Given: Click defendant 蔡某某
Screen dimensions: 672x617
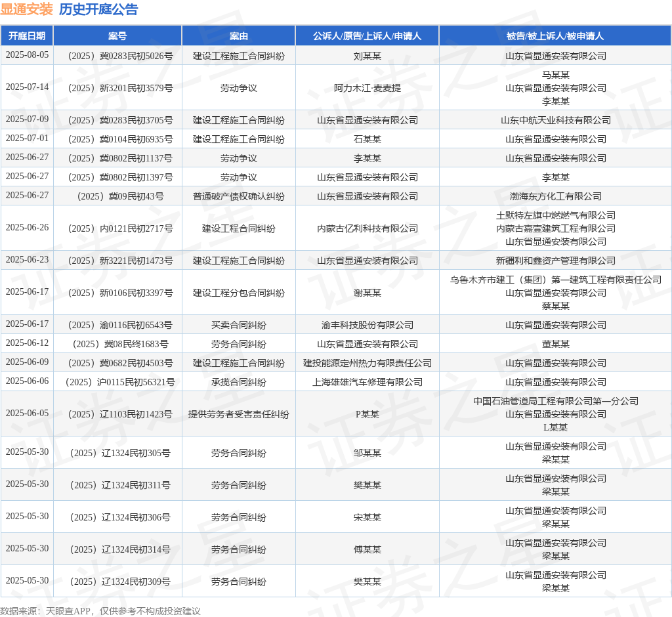Looking at the screenshot, I should [x=555, y=306].
